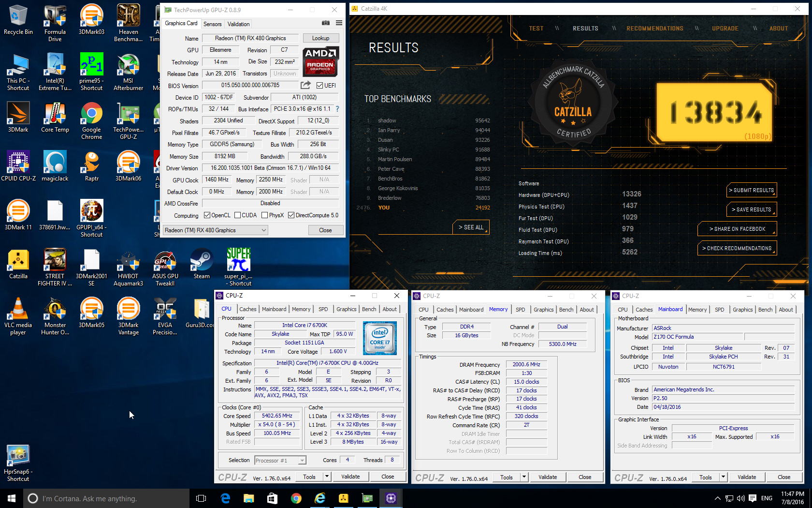812x508 pixels.
Task: Click BIOS version export share icon
Action: [305, 85]
